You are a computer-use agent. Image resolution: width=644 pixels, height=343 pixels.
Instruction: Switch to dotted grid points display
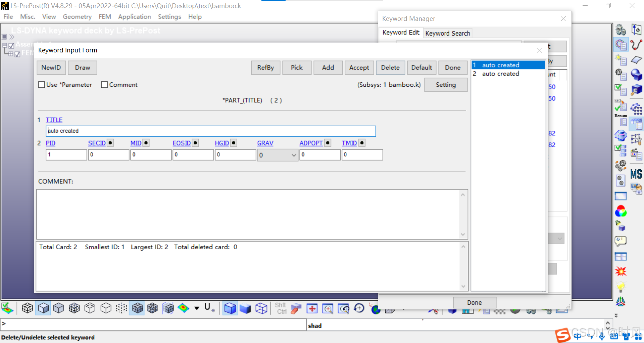click(121, 308)
